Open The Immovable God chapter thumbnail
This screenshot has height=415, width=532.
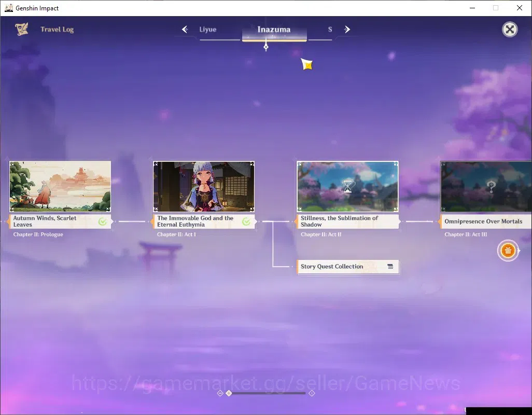tap(204, 186)
